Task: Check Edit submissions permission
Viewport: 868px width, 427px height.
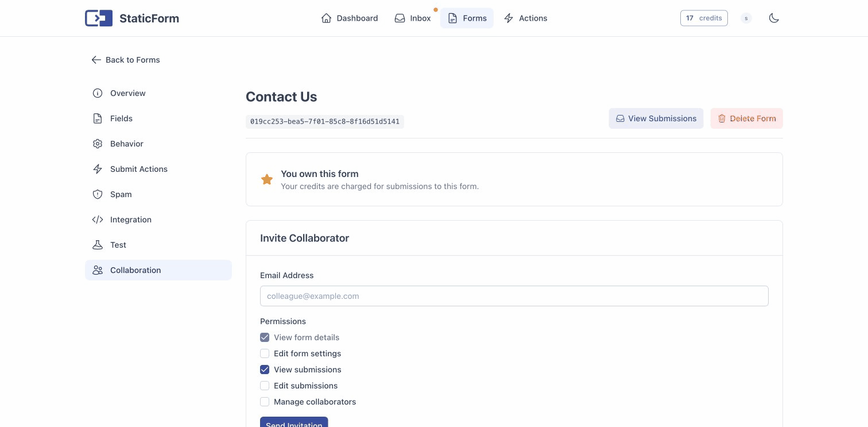Action: (265, 386)
